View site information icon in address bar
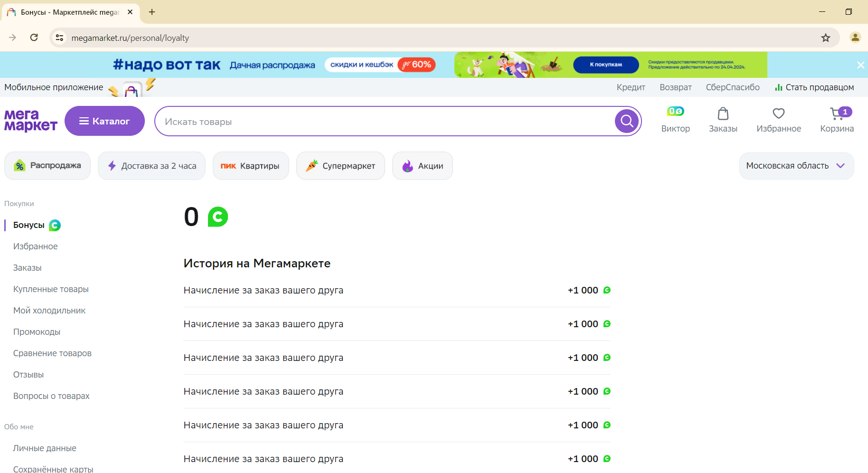Screen dimensions: 868x473 [59, 38]
